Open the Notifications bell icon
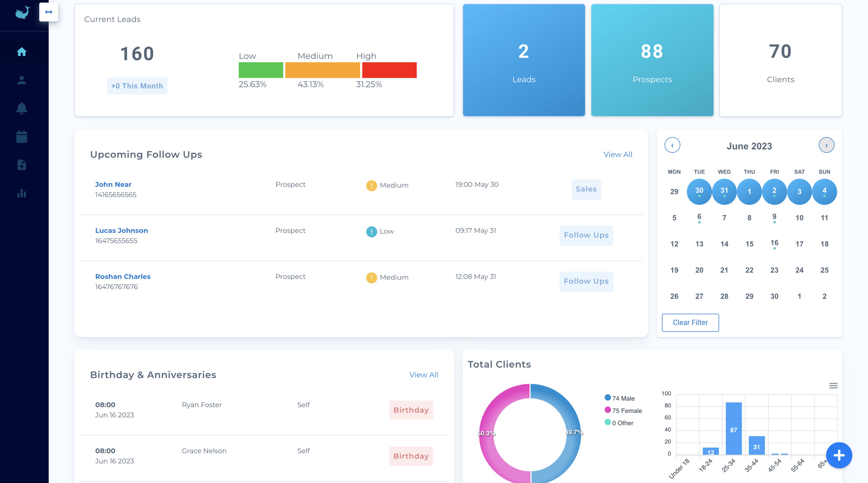Screen dimensions: 868x483 coord(21,108)
